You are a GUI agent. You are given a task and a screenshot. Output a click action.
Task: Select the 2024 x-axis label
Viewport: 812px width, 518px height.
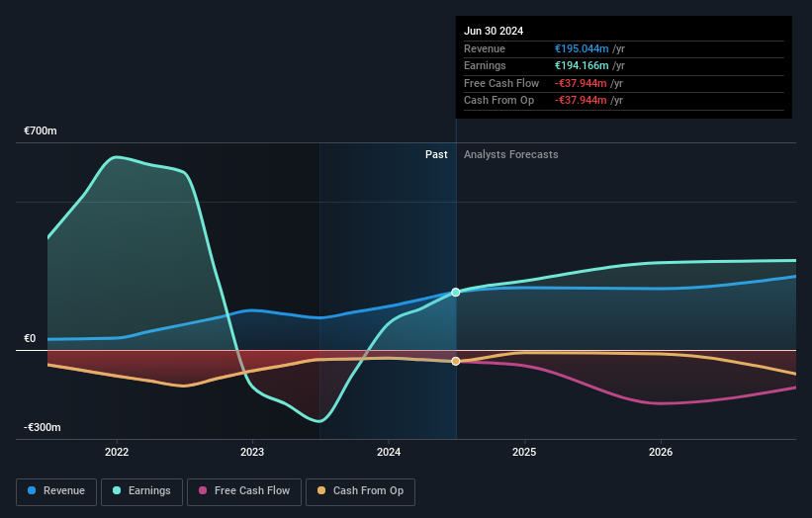tap(389, 452)
